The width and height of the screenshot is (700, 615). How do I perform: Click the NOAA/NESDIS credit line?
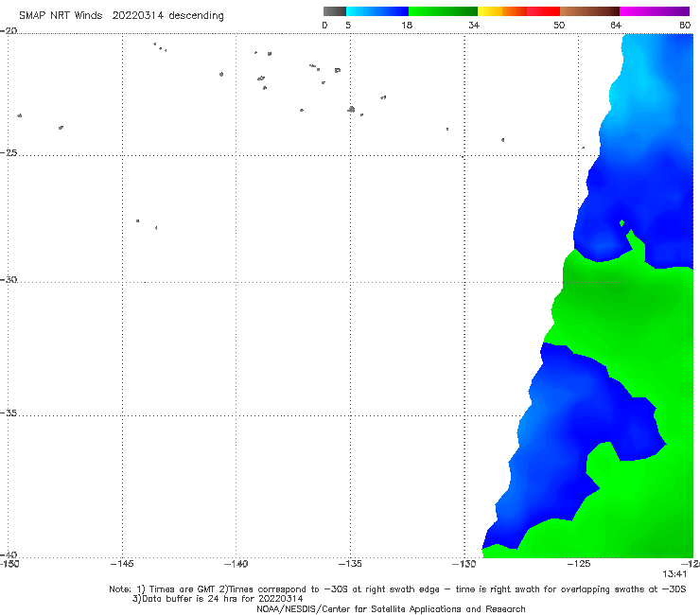(x=391, y=609)
